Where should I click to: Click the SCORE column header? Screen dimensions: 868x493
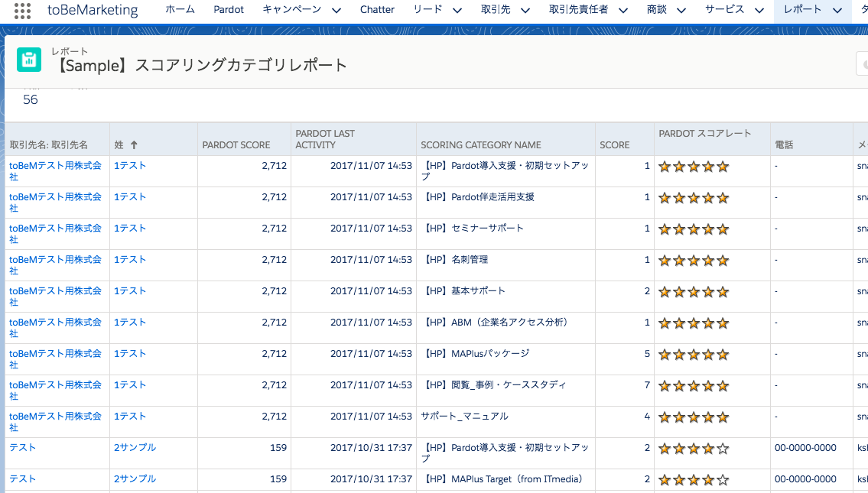pos(614,145)
